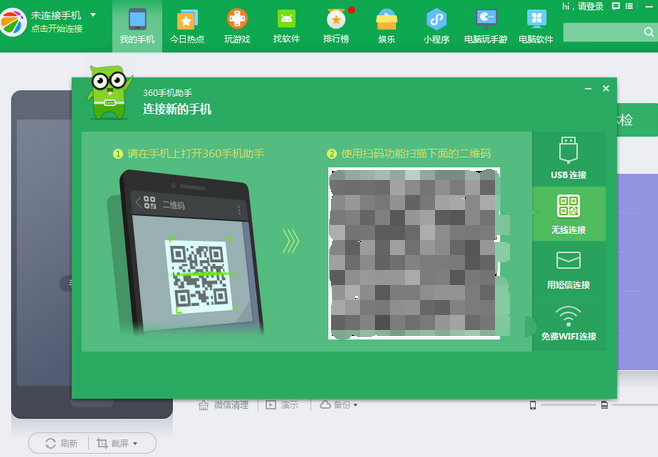The height and width of the screenshot is (457, 658).
Task: Close the 连接新的手机 dialog
Action: click(x=606, y=89)
